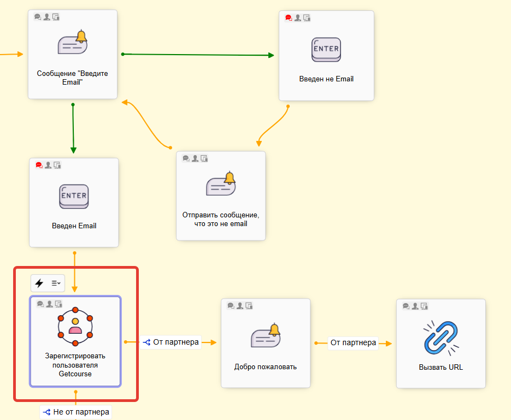This screenshot has height=420, width=511.
Task: Click bell message icon in Добро пожаловать block
Action: pos(265,336)
